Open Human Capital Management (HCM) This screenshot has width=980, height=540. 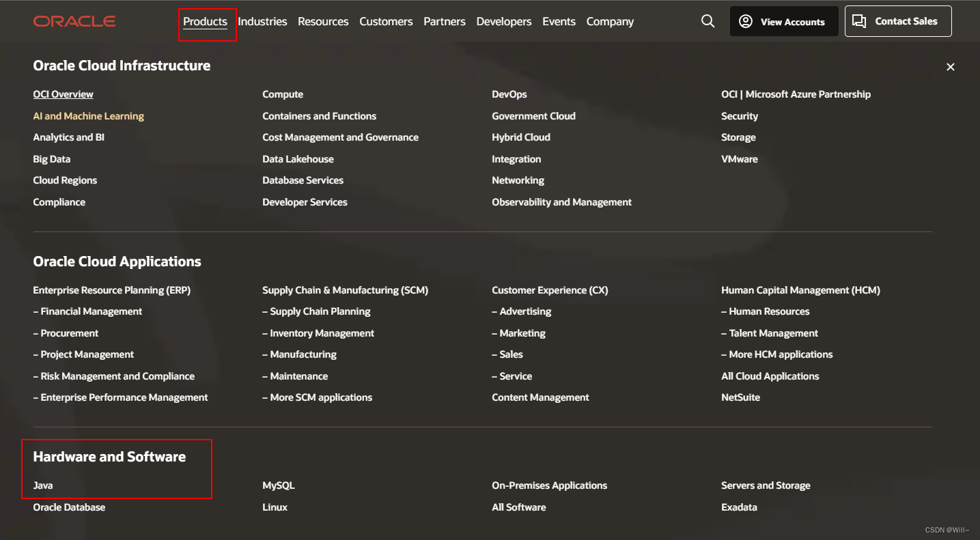coord(801,290)
